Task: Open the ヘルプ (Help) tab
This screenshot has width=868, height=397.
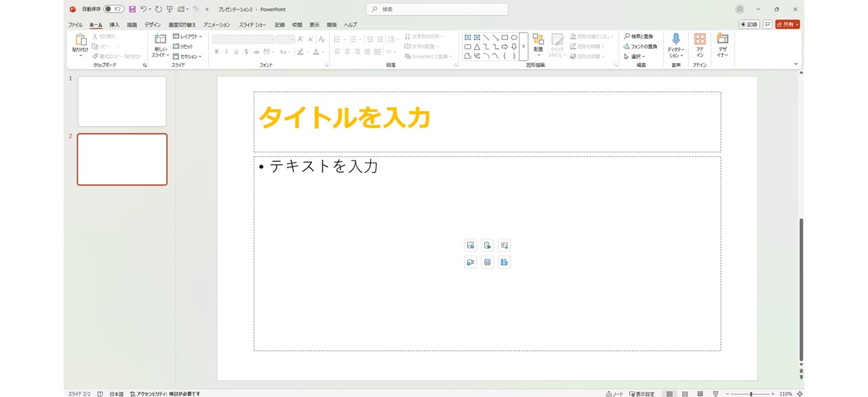Action: 350,25
